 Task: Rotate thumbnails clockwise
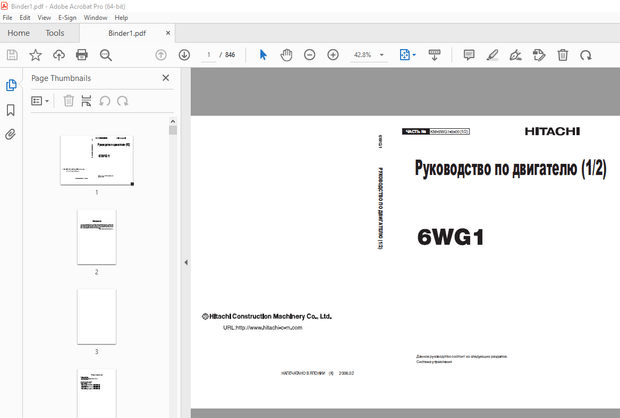tap(123, 101)
